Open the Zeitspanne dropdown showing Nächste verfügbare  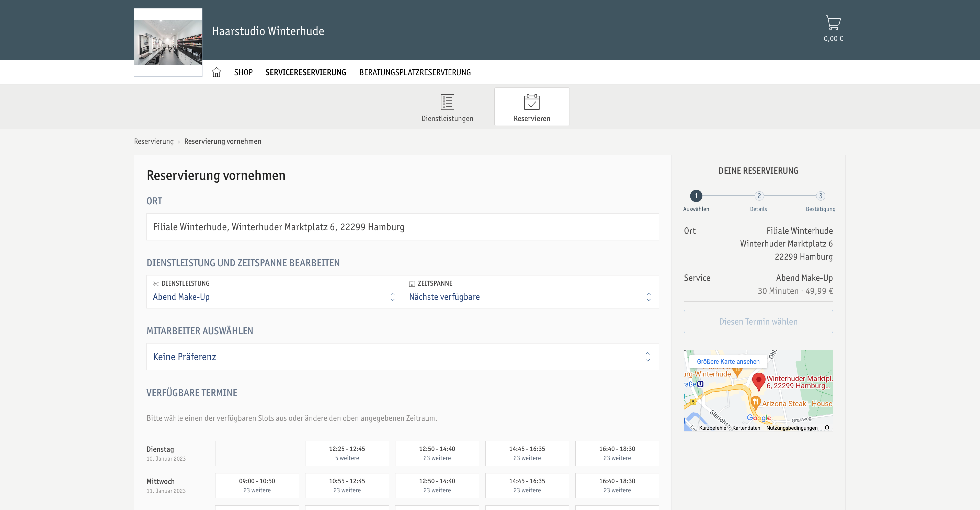531,292
